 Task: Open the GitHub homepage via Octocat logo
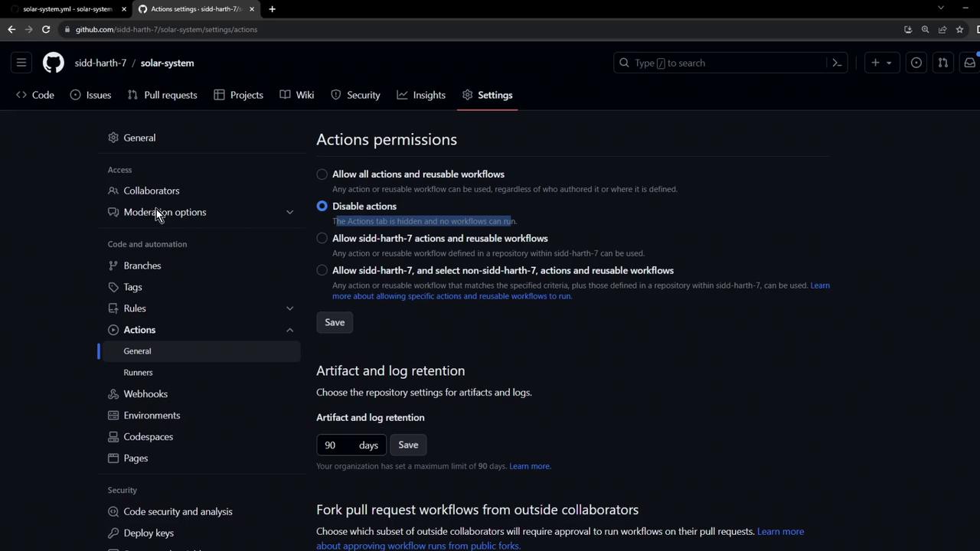54,63
